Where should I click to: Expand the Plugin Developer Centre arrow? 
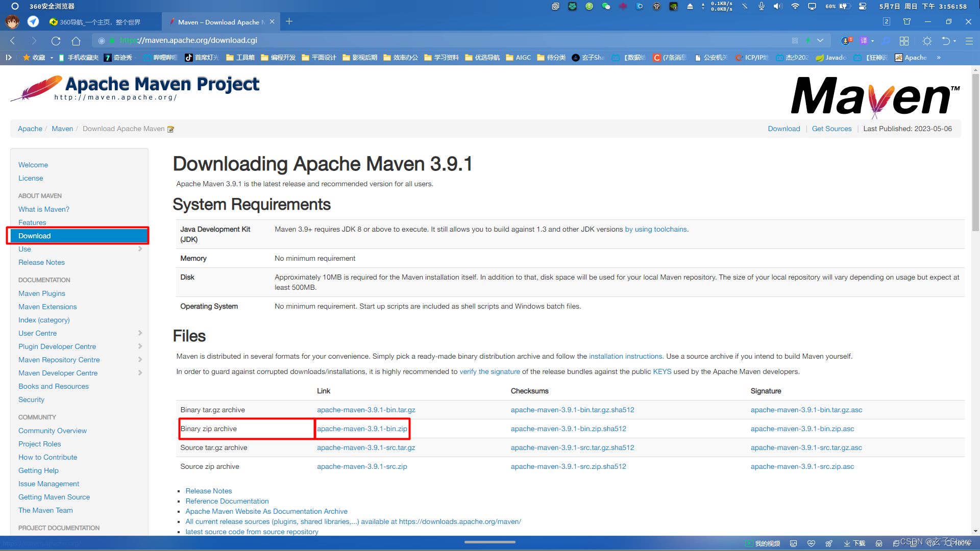point(140,346)
